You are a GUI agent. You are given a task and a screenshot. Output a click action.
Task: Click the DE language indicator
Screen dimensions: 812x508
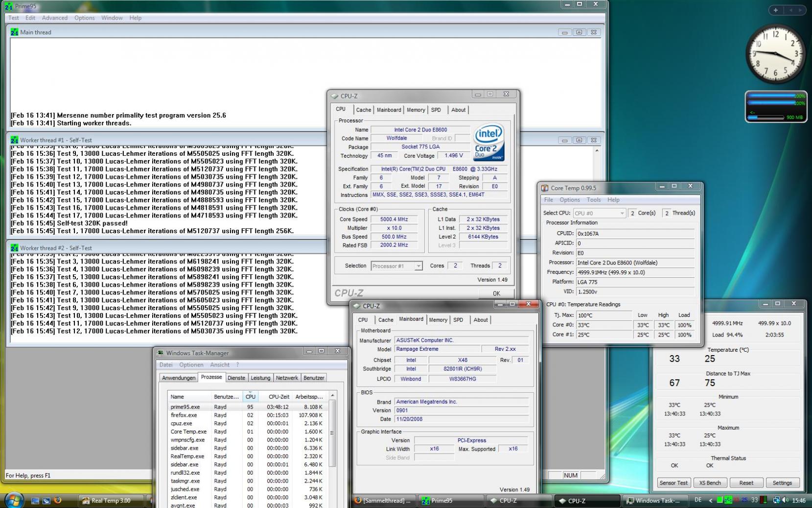coord(698,500)
